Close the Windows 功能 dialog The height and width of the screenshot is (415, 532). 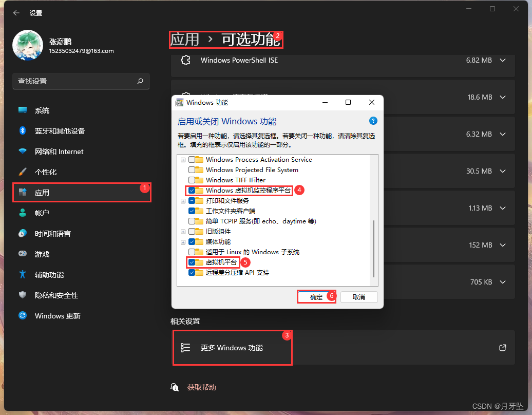tap(372, 103)
